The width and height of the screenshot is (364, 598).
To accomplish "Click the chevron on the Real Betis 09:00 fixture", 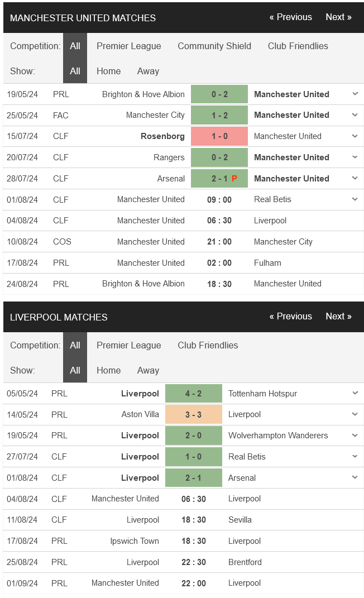I will tap(355, 199).
